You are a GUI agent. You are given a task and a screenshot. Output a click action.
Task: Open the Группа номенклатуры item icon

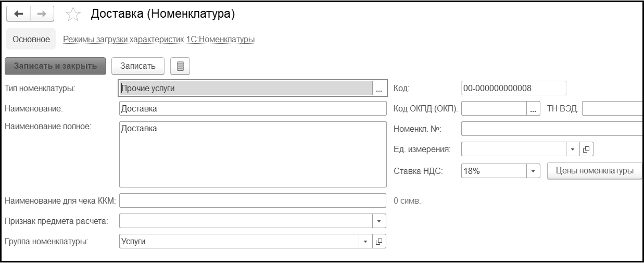point(380,241)
